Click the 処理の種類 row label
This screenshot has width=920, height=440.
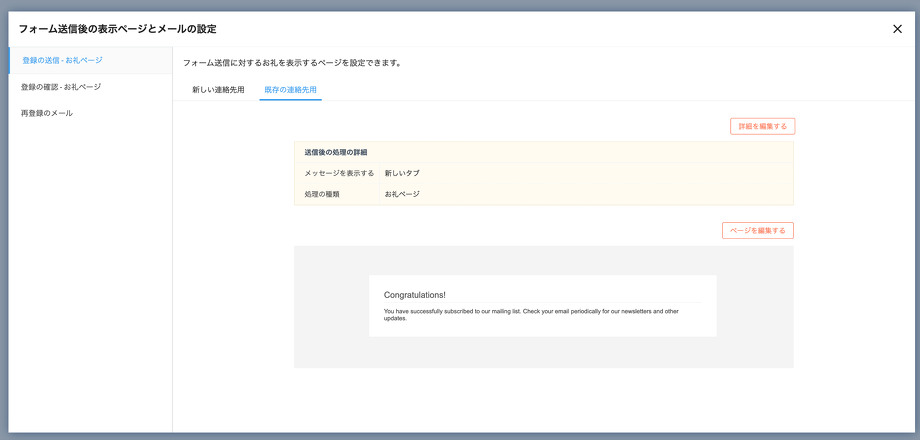(322, 194)
